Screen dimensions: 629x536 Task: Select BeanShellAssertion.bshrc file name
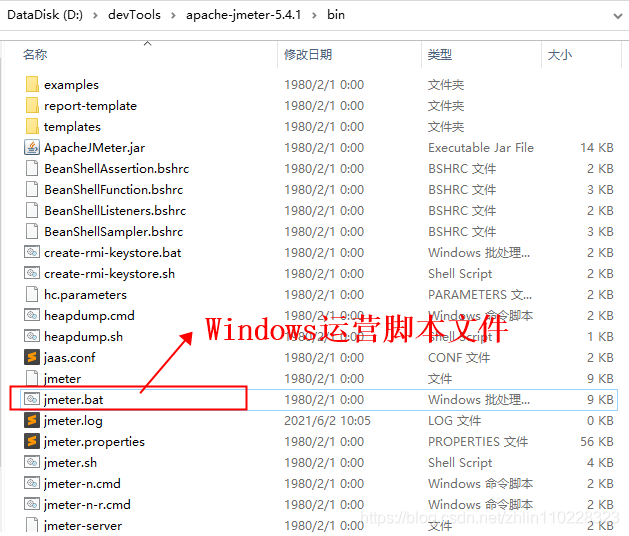coord(117,169)
